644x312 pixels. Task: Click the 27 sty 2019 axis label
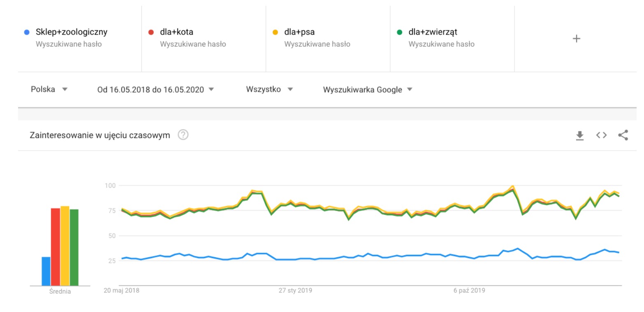pos(295,291)
